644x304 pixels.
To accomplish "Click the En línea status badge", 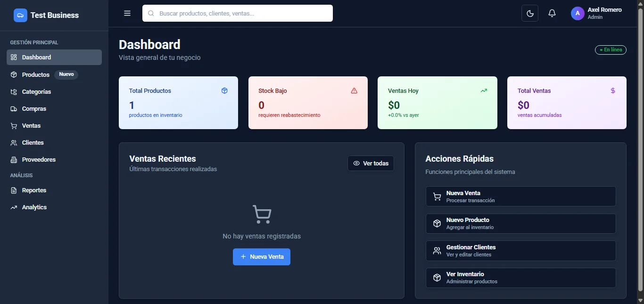I will coord(611,50).
